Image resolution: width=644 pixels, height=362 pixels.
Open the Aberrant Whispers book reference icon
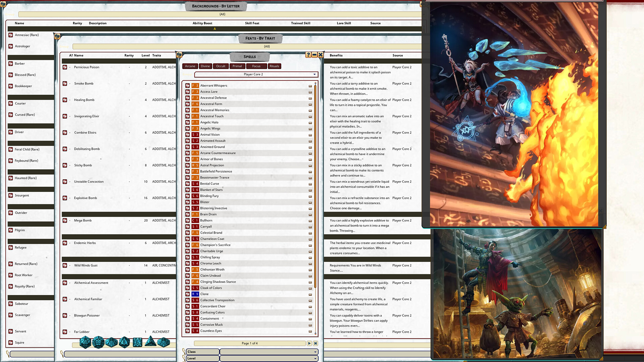[310, 86]
